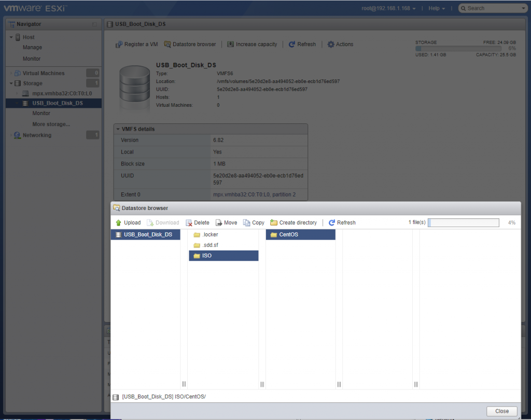Viewport: 531px width, 420px height.
Task: Click the Register a VM toolbar icon
Action: tap(119, 45)
